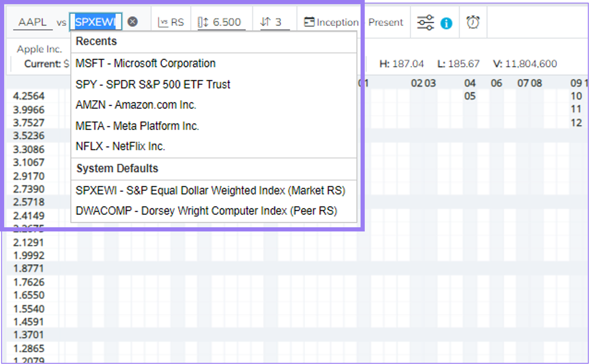Choose SPY - SPDR S&P 500 ETF Trust
The image size is (589, 364).
click(153, 84)
